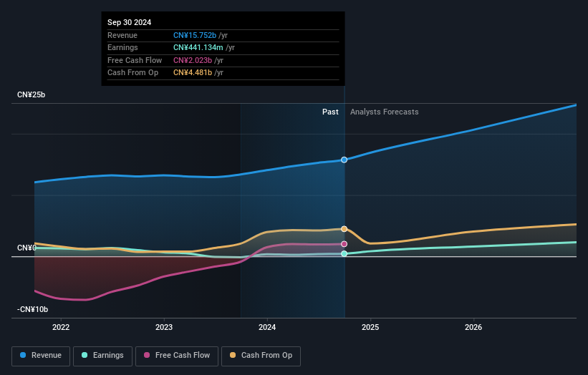Select the 2023 x-axis label
Viewport: 588px width, 375px height.
click(164, 327)
